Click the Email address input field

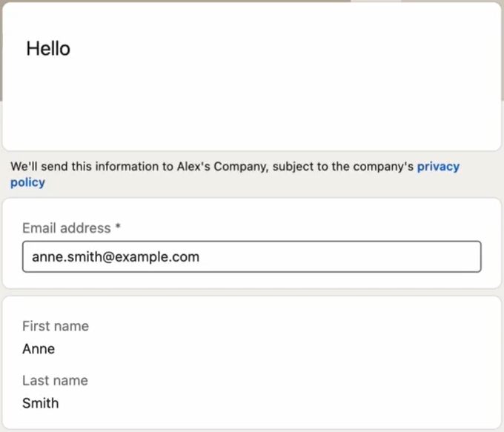click(x=251, y=257)
